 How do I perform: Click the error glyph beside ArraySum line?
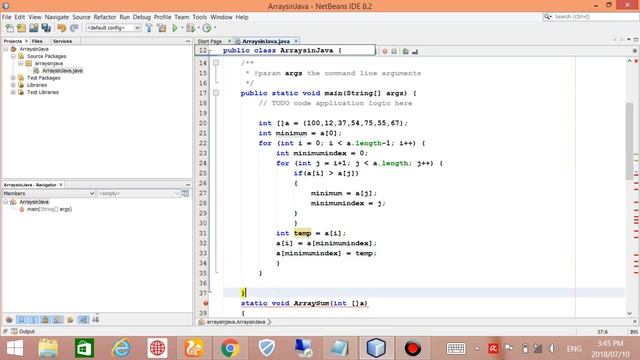tap(206, 303)
